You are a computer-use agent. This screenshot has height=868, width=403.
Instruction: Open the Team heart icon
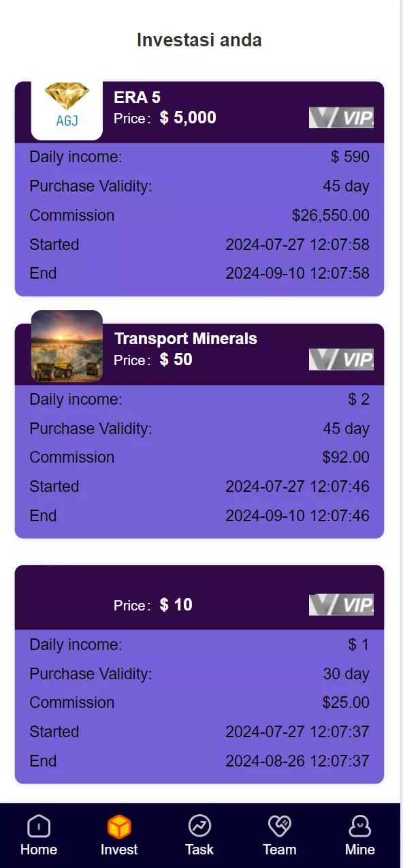coord(280,826)
